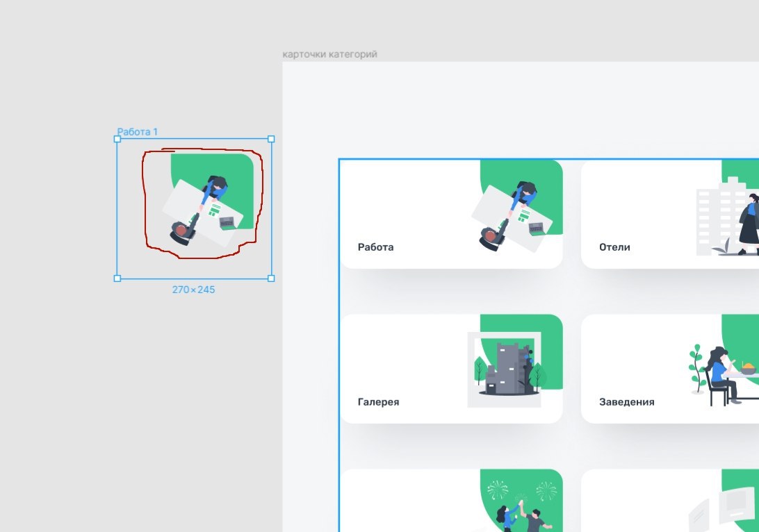Grab the bottom-left selection handle of Работа 1
The height and width of the screenshot is (532, 759).
pyautogui.click(x=117, y=278)
